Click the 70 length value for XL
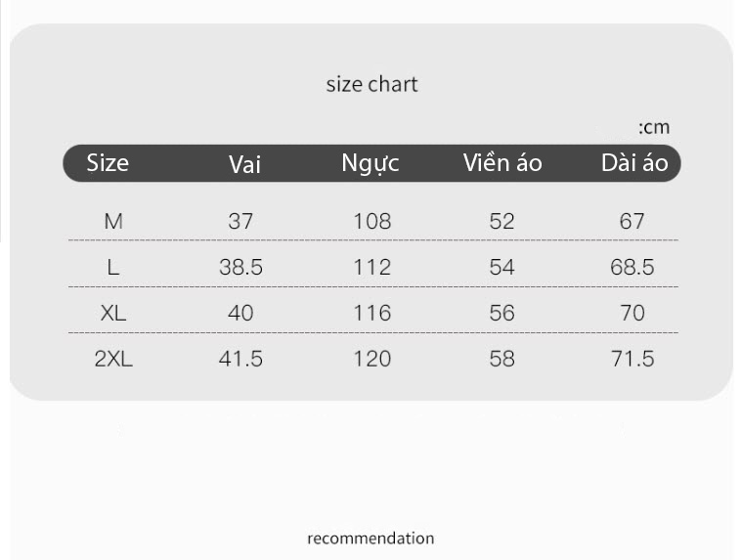Viewport: 741px width, 560px height. 632,313
